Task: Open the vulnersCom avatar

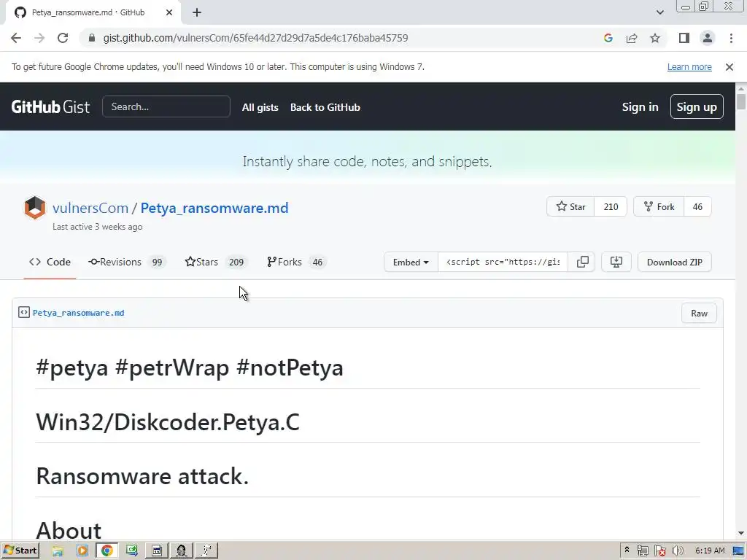Action: (x=35, y=208)
